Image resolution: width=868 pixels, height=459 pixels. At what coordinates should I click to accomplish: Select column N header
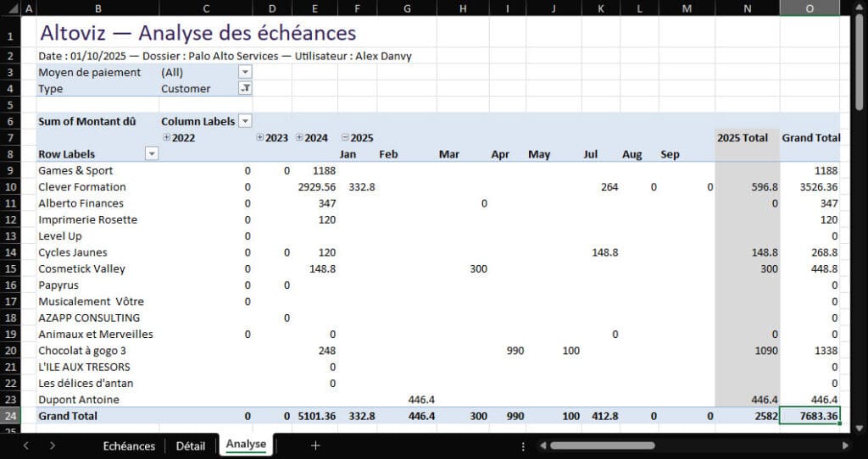(747, 8)
